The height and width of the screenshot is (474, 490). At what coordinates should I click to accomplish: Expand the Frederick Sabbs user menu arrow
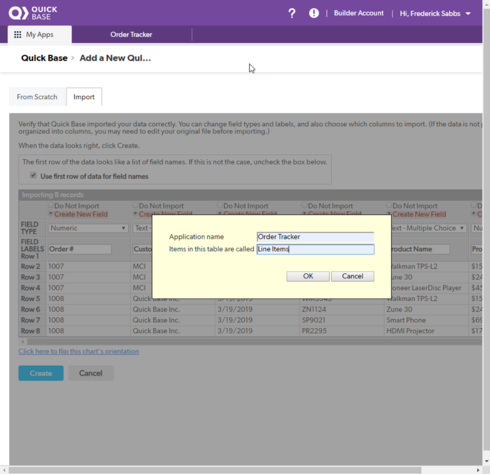point(468,14)
